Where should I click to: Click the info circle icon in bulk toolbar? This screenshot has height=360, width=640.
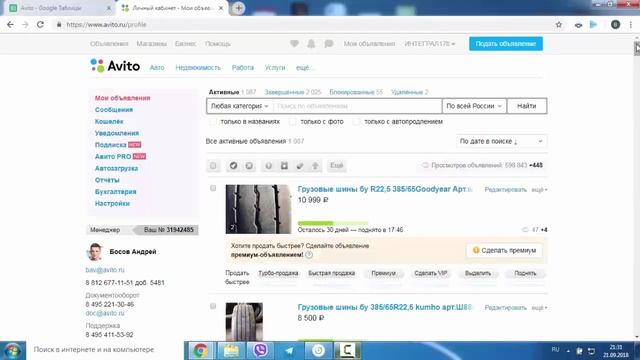[269, 166]
